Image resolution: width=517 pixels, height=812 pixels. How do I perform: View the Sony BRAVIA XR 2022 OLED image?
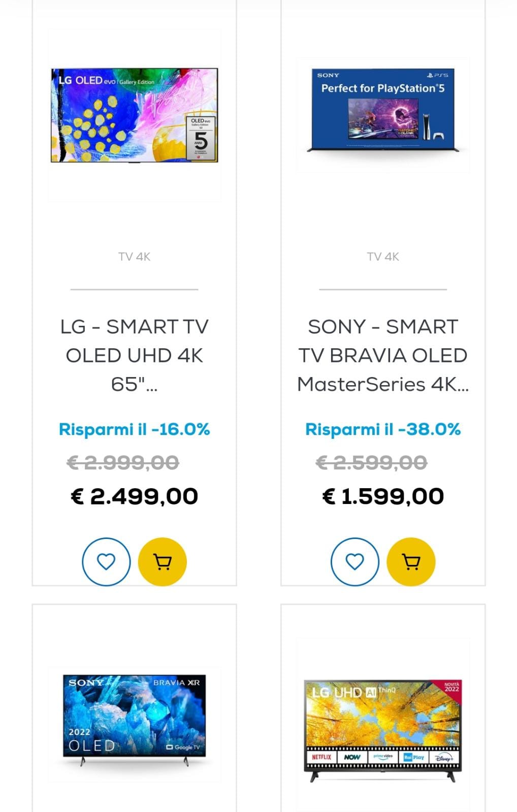(134, 721)
